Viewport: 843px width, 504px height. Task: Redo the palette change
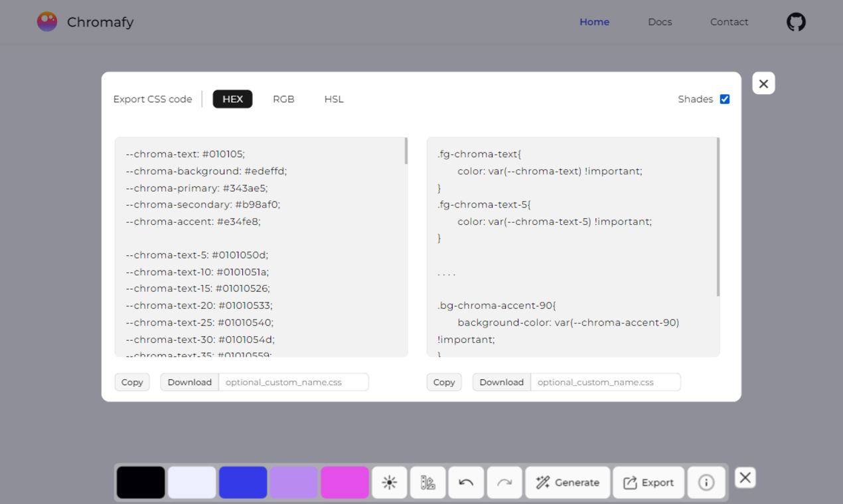(x=504, y=482)
